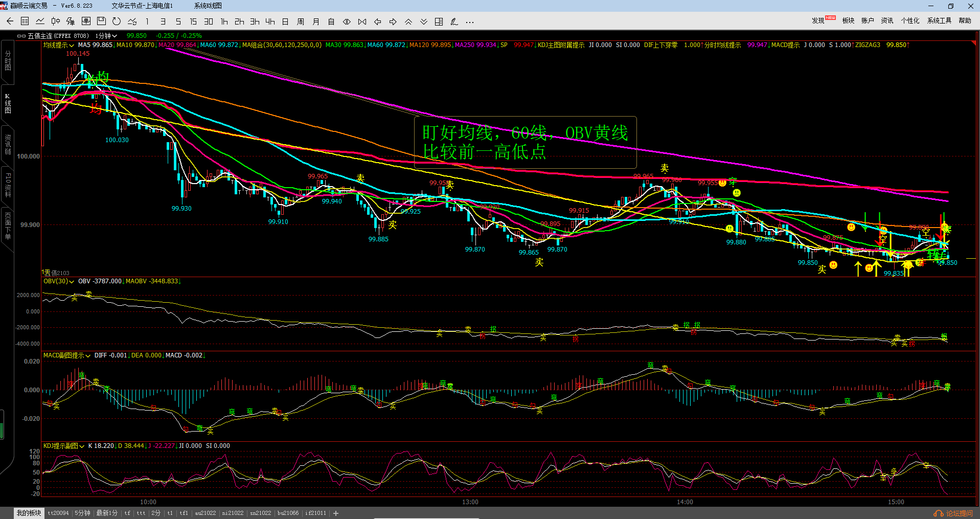Switch to the 分时图 side tab
The height and width of the screenshot is (519, 980).
click(x=8, y=61)
